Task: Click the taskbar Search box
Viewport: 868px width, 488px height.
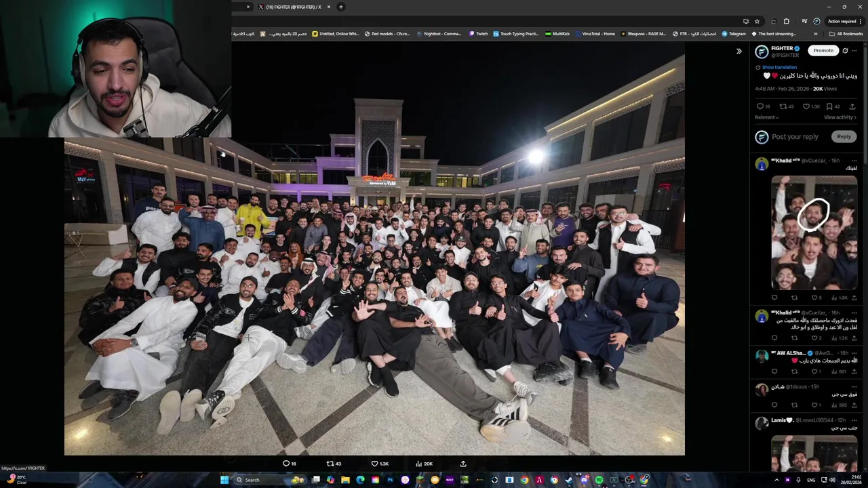Action: (x=269, y=480)
